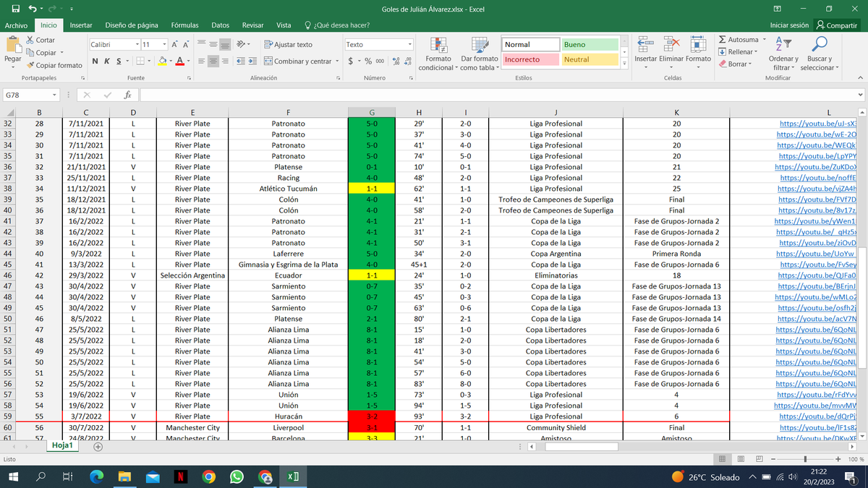Increase font size with large A icon
Image resolution: width=868 pixels, height=488 pixels.
pyautogui.click(x=176, y=44)
